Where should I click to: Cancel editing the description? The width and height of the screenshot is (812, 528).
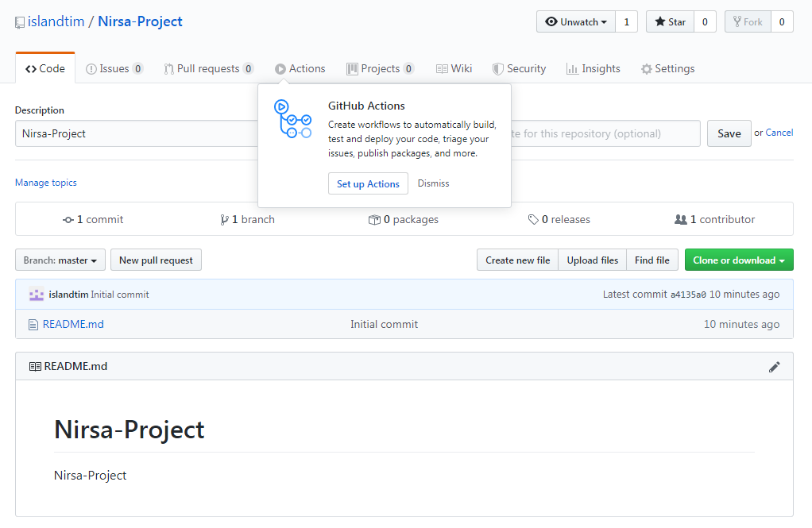point(779,133)
